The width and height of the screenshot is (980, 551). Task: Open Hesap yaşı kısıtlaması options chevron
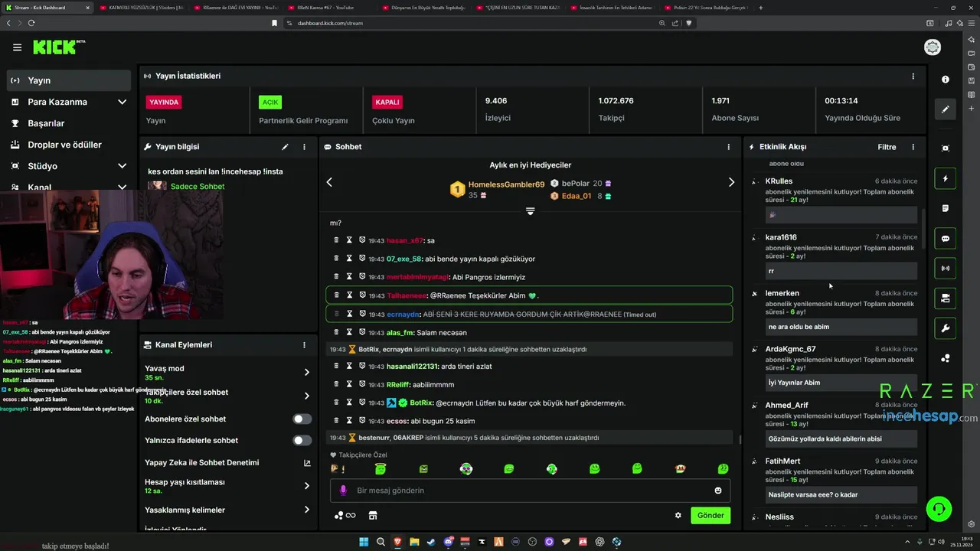(x=307, y=486)
